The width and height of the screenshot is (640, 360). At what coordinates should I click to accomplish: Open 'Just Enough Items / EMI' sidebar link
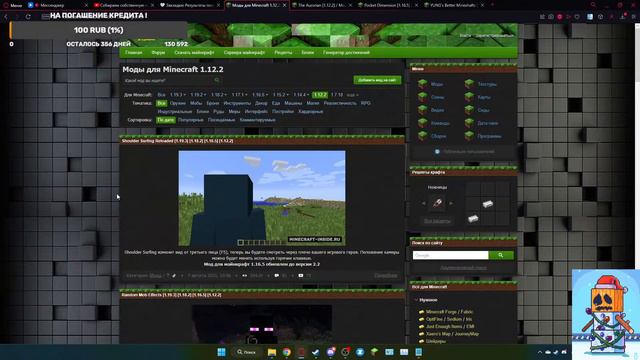(x=450, y=327)
